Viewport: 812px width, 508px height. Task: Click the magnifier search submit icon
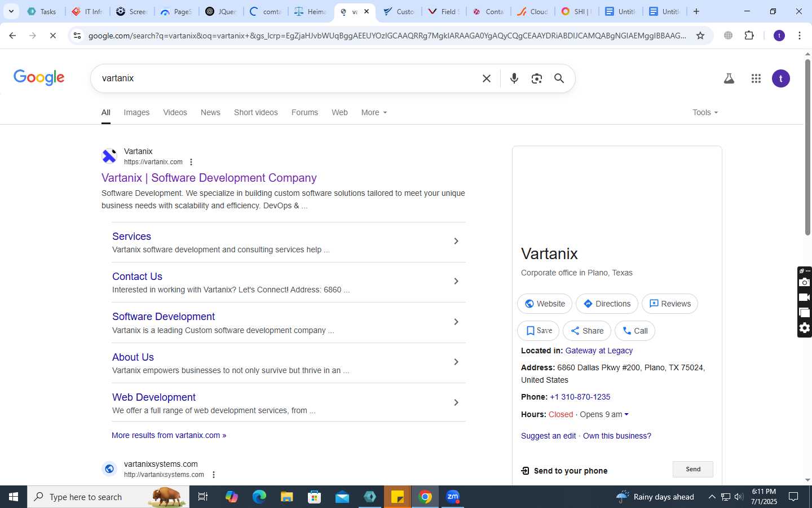(x=559, y=78)
